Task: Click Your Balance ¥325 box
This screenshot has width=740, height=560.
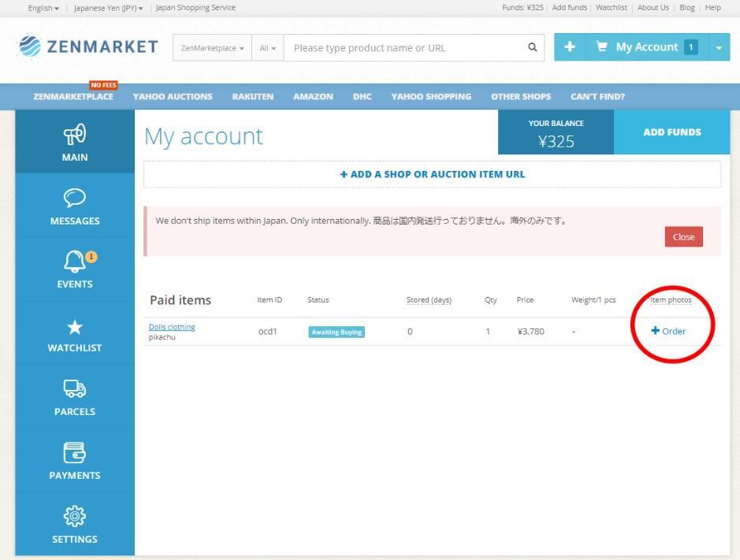Action: (x=556, y=132)
